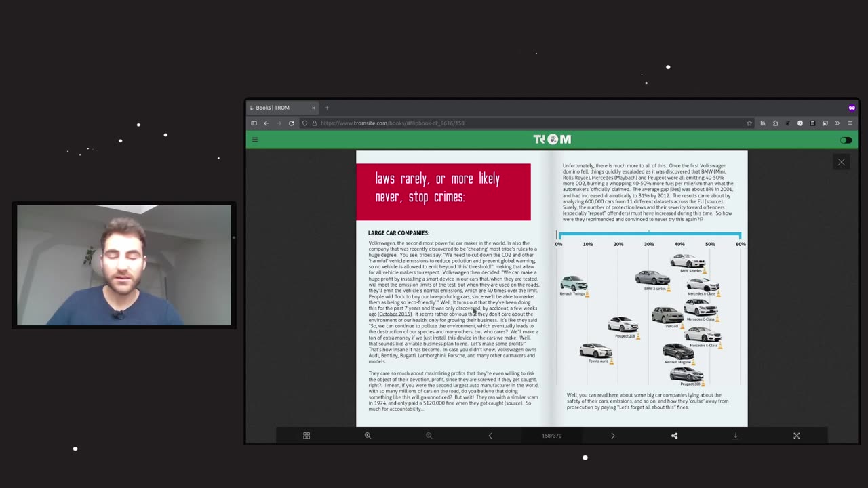The height and width of the screenshot is (488, 868).
Task: Zoom out of the flipbook page
Action: (x=429, y=436)
